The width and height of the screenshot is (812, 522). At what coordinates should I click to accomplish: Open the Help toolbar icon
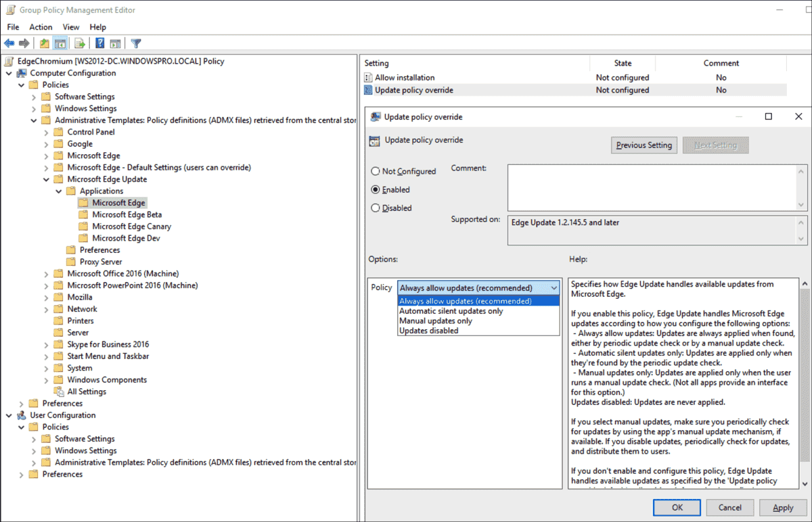(99, 43)
